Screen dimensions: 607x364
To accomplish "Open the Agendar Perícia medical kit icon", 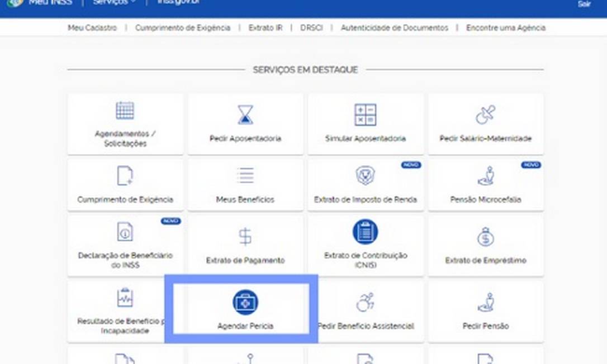I will [x=245, y=303].
